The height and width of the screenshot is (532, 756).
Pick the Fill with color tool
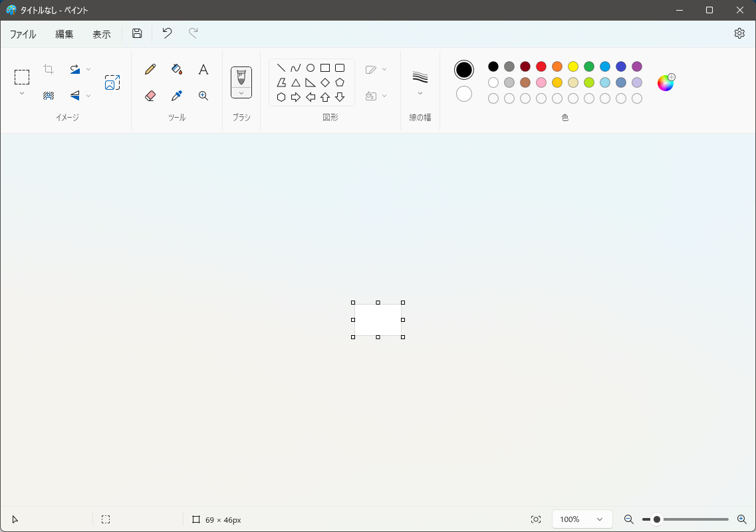pos(176,68)
